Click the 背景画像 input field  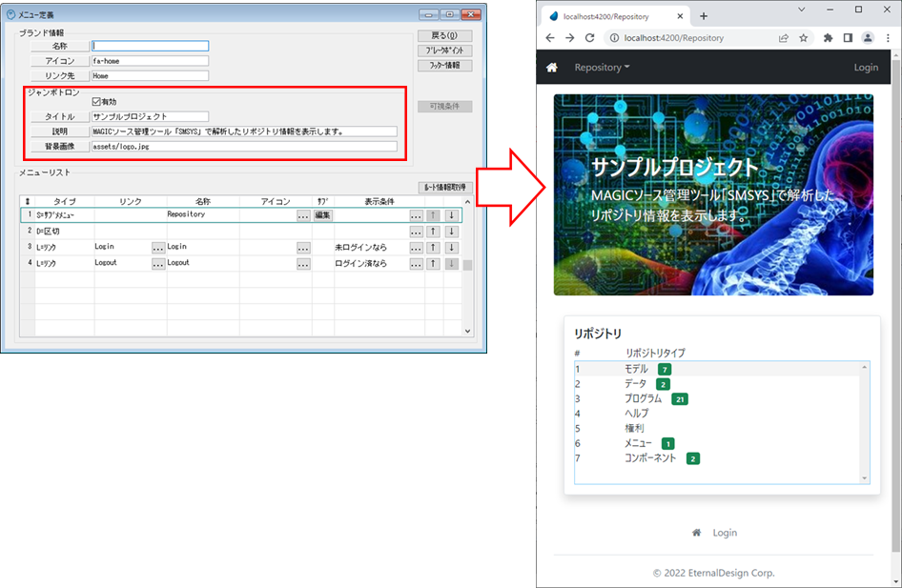[244, 147]
